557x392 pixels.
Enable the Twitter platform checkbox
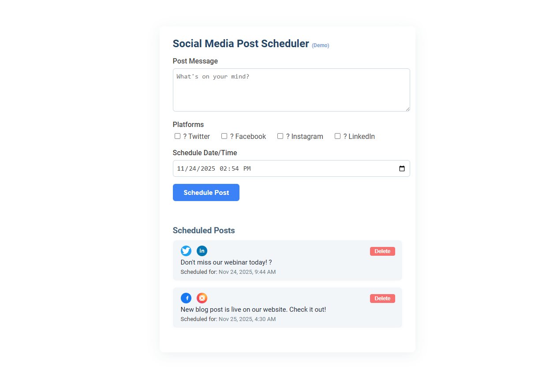pos(177,136)
